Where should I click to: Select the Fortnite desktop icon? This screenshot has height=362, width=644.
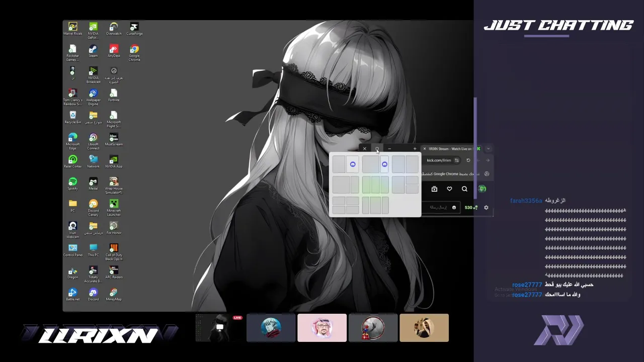click(114, 96)
